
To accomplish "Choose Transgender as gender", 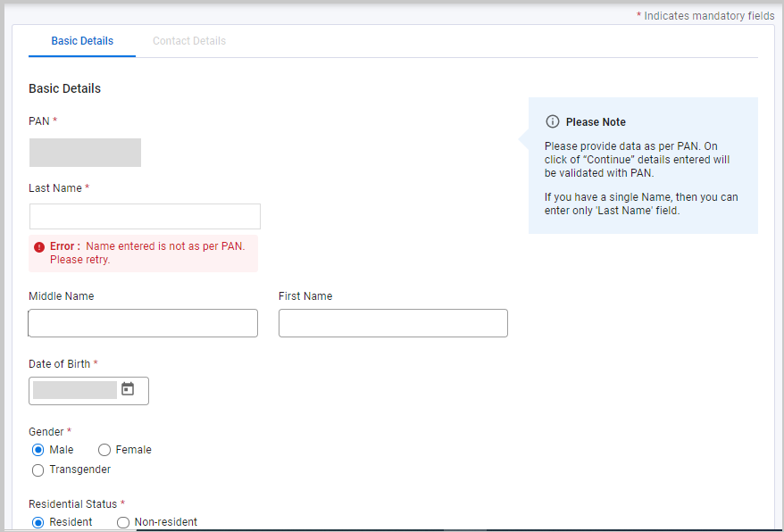I will click(38, 470).
